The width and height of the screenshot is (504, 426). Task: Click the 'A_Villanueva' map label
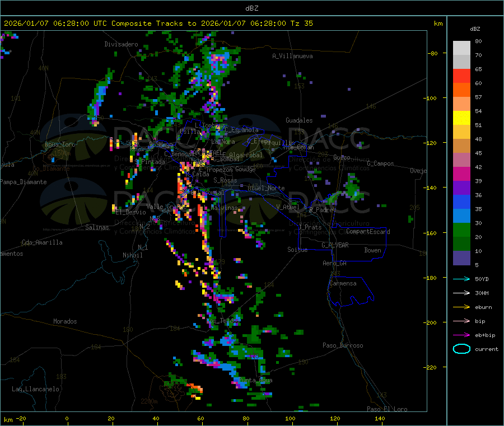point(292,56)
